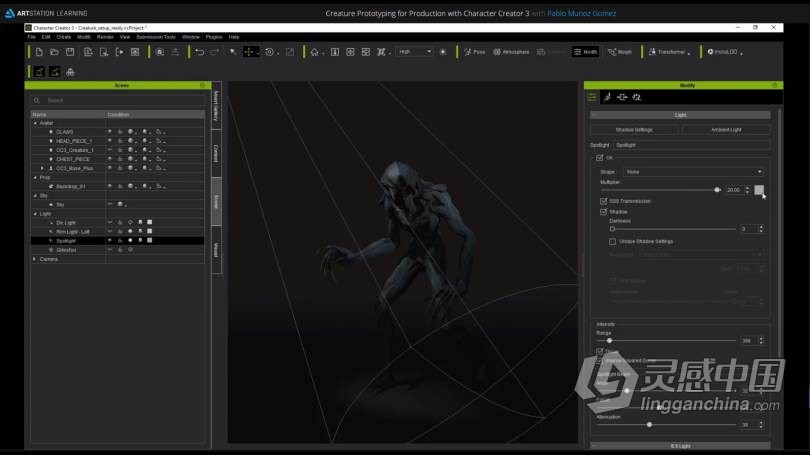Toggle SSS Transmission checkbox

coord(603,201)
